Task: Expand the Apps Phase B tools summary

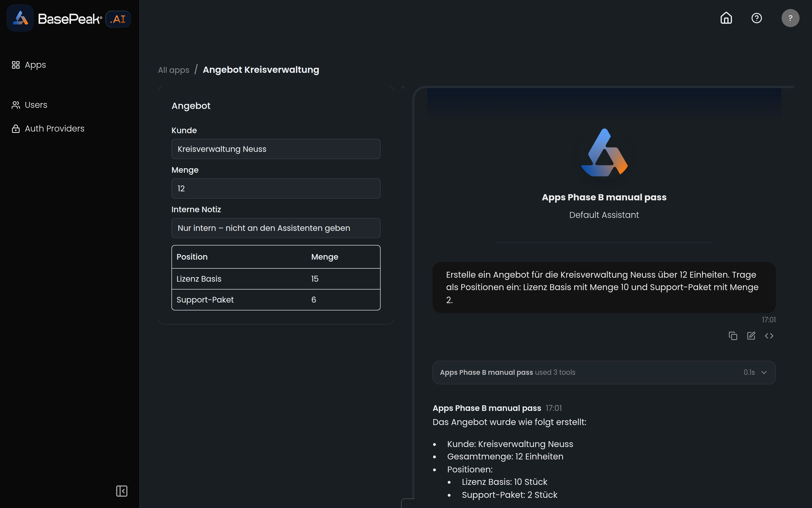Action: pos(604,372)
